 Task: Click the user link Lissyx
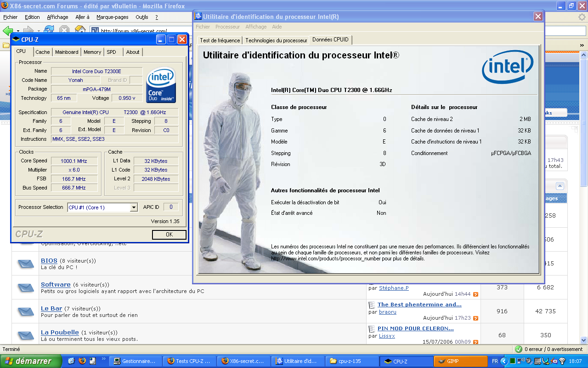click(387, 336)
